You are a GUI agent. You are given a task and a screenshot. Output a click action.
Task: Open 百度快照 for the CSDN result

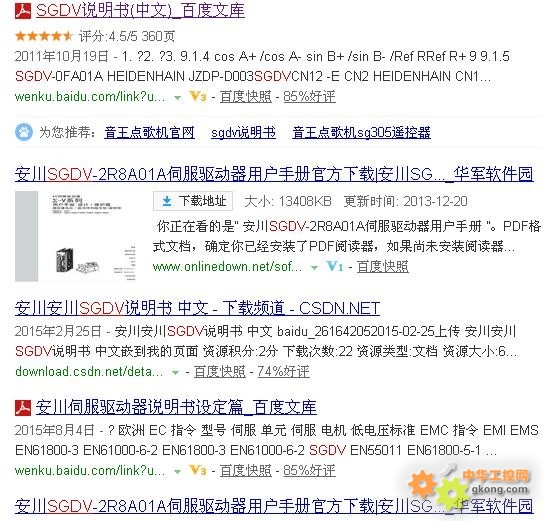coord(220,372)
